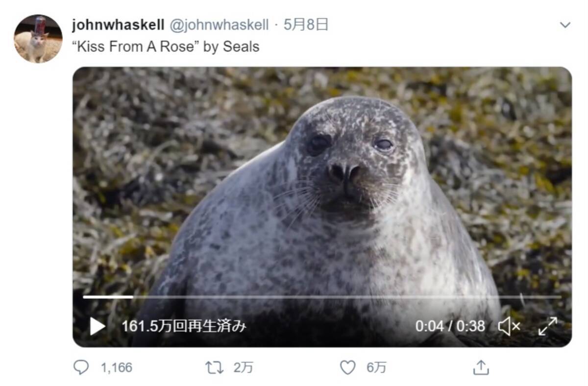
Task: Open the 5月8日 tweet date link
Action: (306, 25)
